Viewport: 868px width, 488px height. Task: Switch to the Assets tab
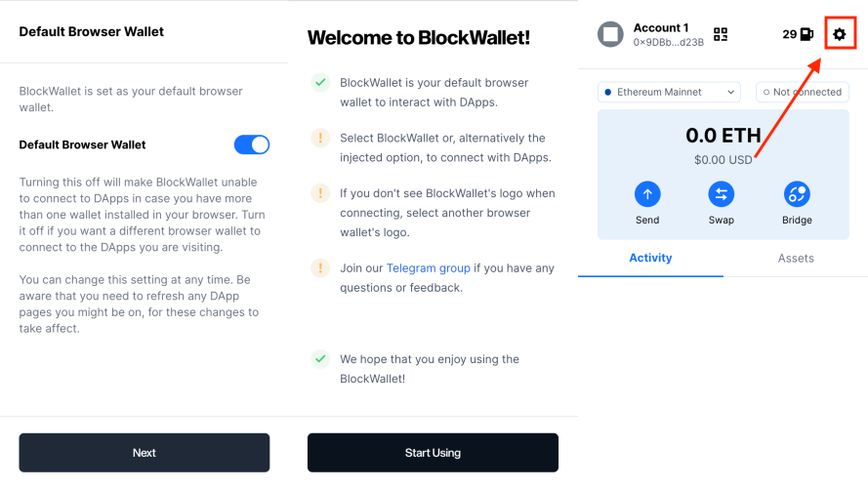pyautogui.click(x=796, y=258)
